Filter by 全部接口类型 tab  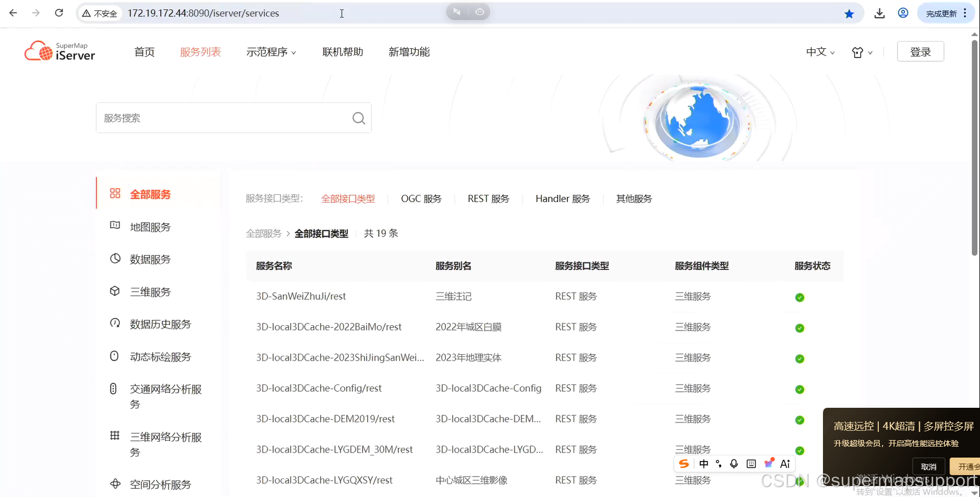[348, 199]
